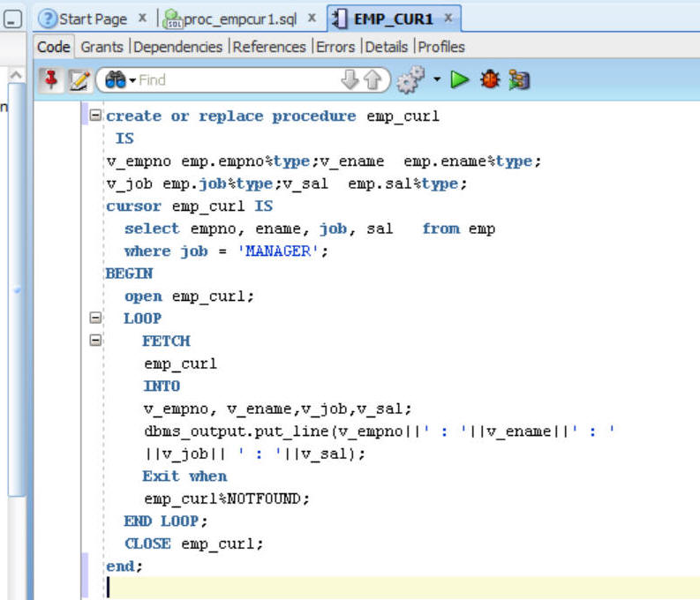The width and height of the screenshot is (700, 600).
Task: Click the find previous up arrow
Action: [372, 80]
